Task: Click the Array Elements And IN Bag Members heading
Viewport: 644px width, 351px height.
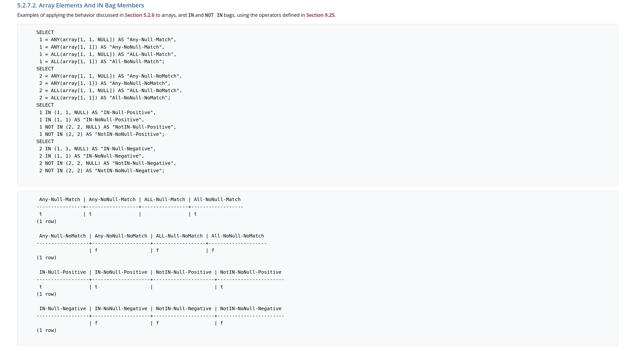Action: point(81,5)
